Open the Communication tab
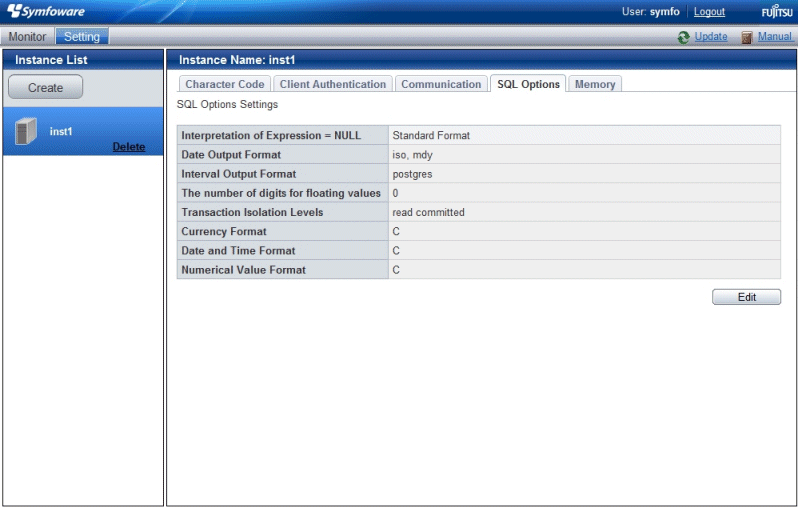 coord(441,84)
